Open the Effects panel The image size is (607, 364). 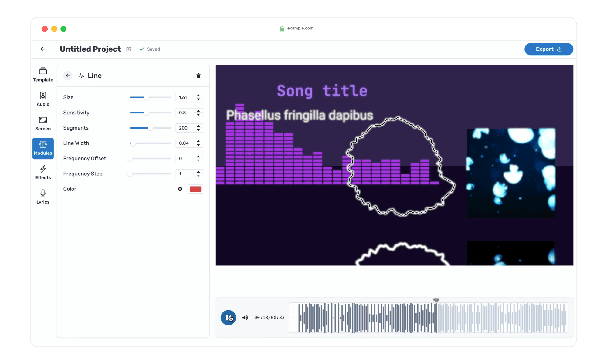click(43, 173)
